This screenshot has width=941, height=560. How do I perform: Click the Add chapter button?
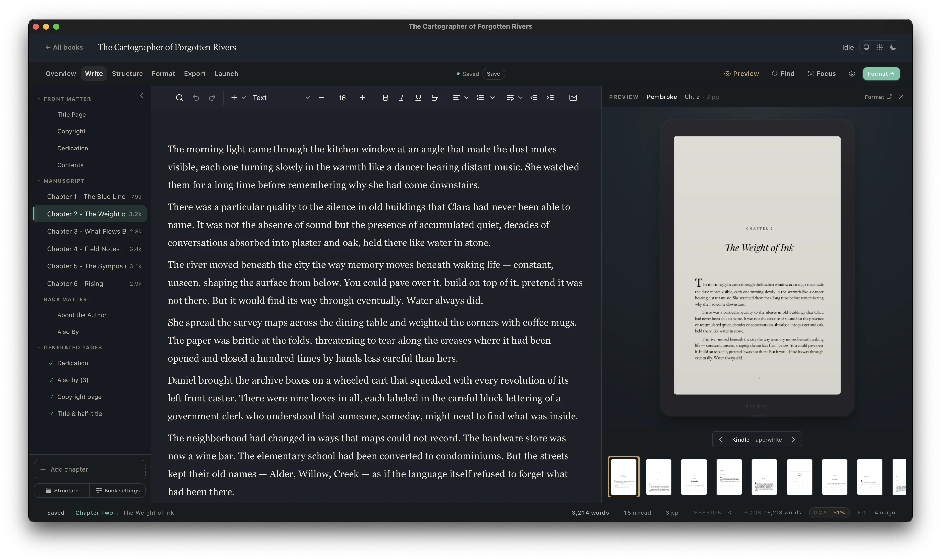(89, 469)
